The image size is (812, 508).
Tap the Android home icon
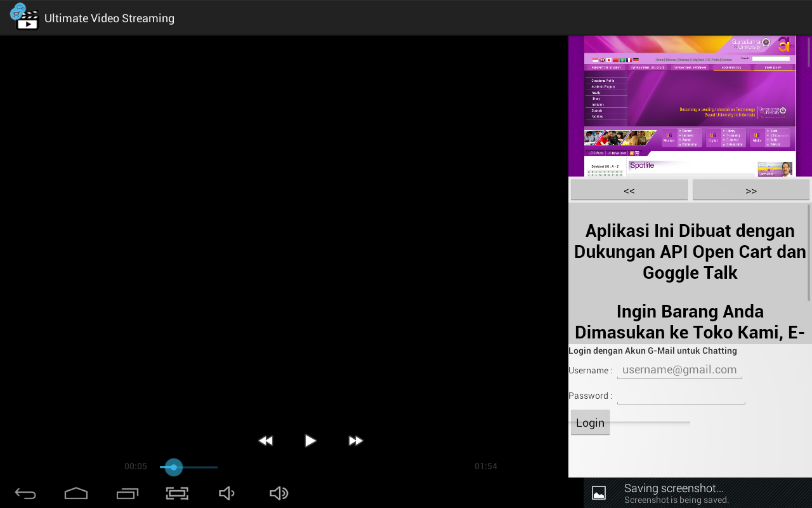[x=76, y=493]
